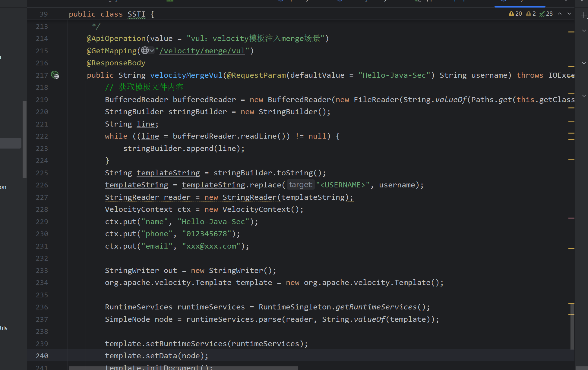Toggle a breakpoint on line 237 gutter
The height and width of the screenshot is (370, 588).
42,319
